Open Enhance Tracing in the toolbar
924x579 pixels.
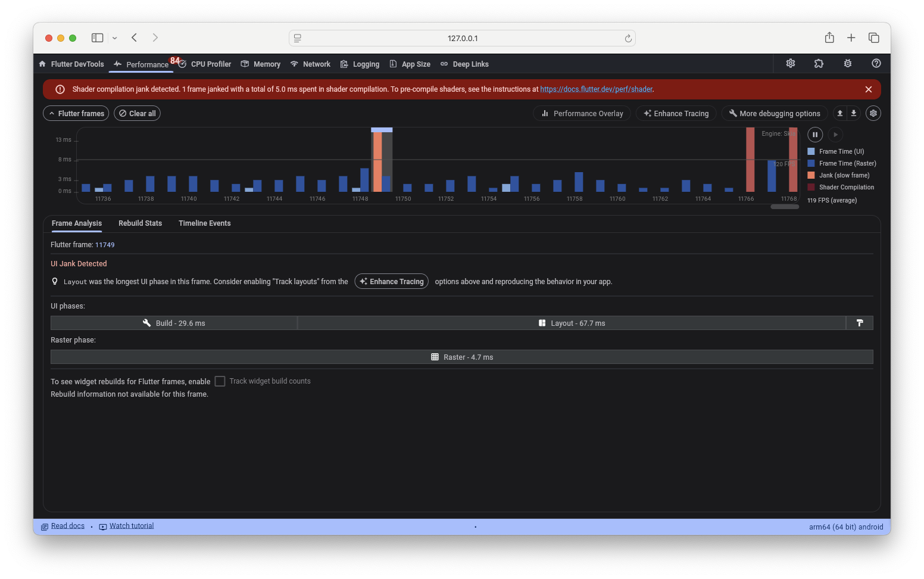tap(676, 113)
